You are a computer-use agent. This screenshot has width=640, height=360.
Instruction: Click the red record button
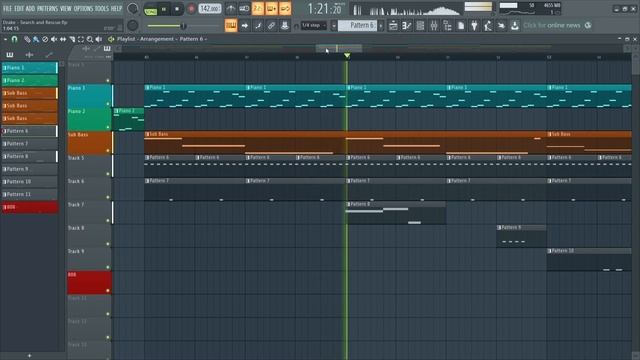coord(191,9)
